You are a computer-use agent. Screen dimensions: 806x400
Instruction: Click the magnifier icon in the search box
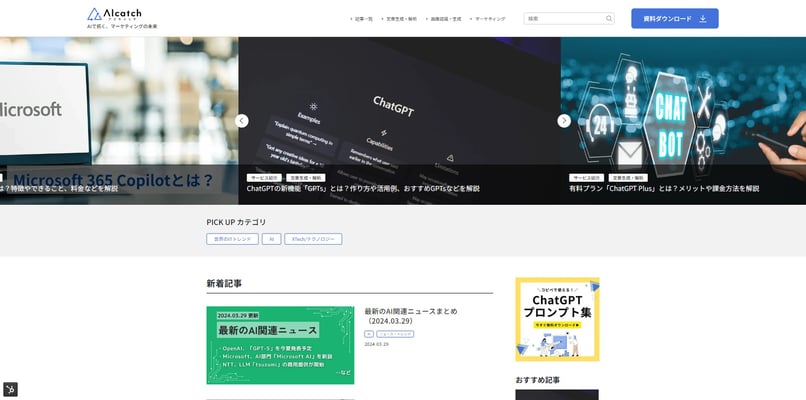609,19
